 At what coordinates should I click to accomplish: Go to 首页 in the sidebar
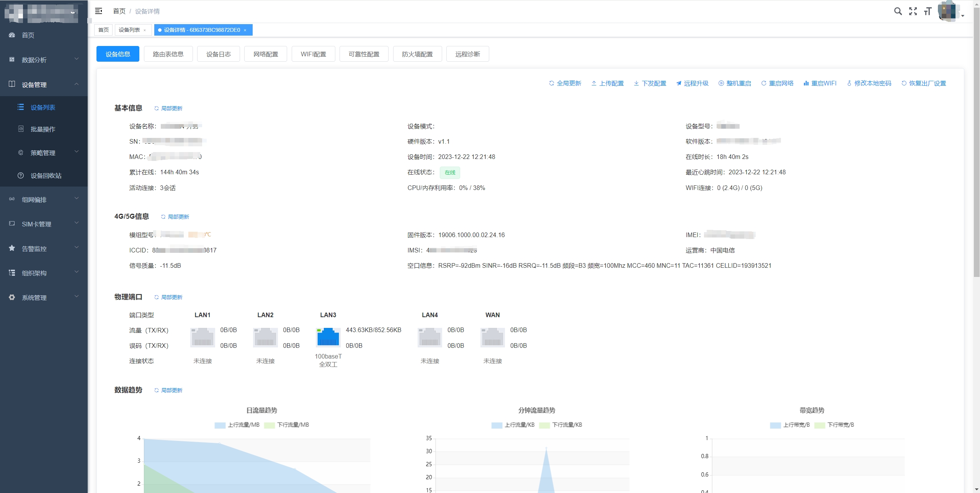(x=44, y=35)
